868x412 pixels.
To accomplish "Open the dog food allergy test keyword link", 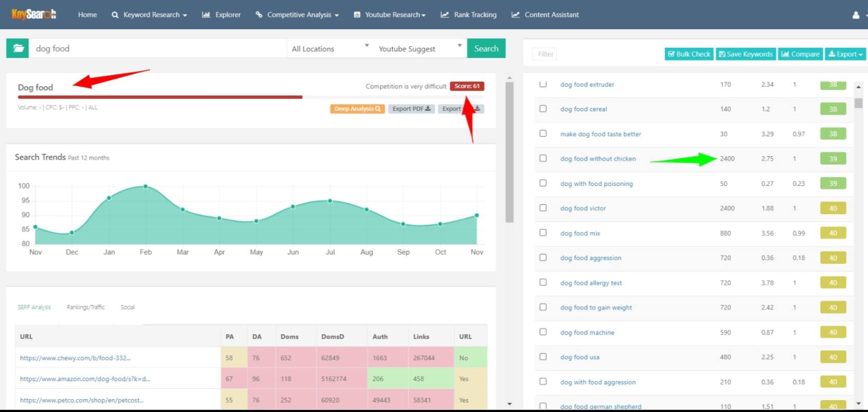I will (x=591, y=283).
